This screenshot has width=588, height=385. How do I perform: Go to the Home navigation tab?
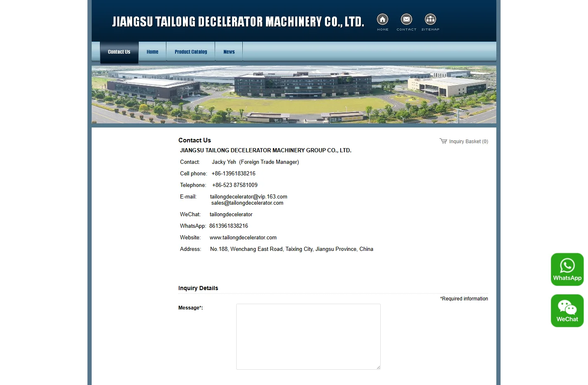pos(152,52)
